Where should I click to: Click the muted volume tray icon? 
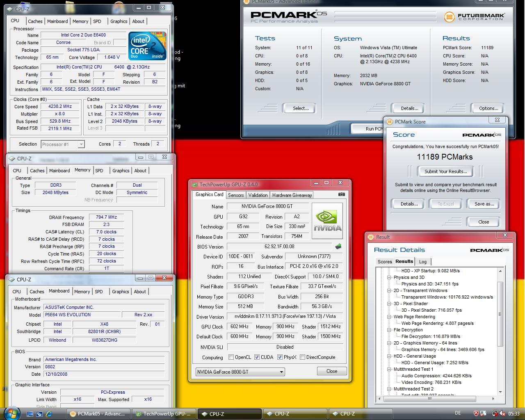click(502, 413)
